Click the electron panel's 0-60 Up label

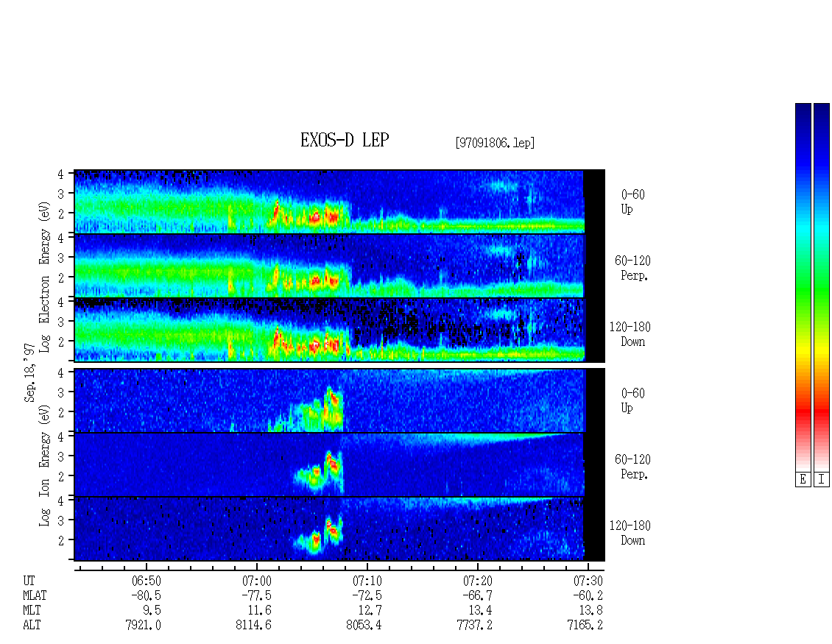click(632, 202)
